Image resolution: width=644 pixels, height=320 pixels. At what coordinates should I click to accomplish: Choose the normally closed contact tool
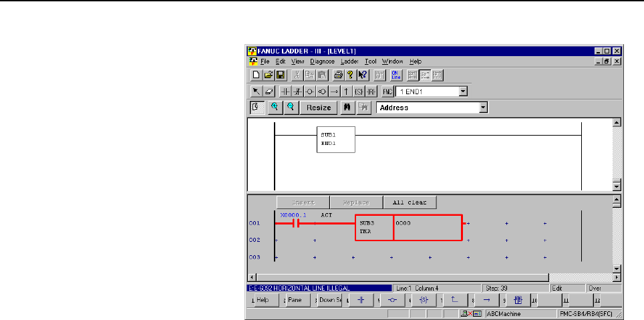tap(297, 92)
